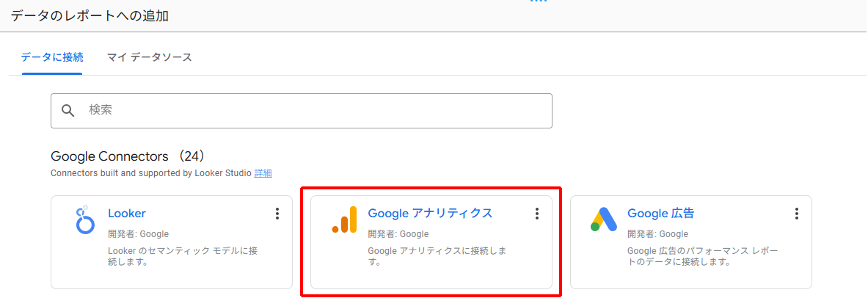This screenshot has width=868, height=298.
Task: Open the 詳細 link
Action: (x=263, y=172)
